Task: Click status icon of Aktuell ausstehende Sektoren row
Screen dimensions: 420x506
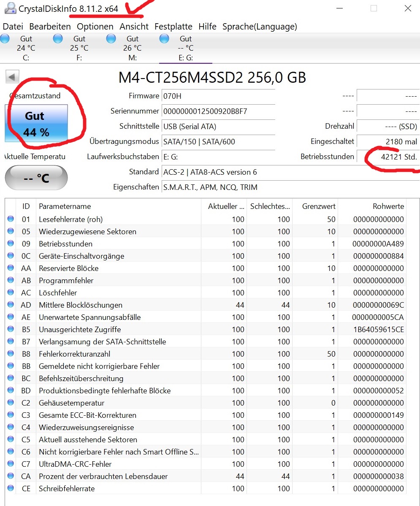Action: [x=11, y=439]
